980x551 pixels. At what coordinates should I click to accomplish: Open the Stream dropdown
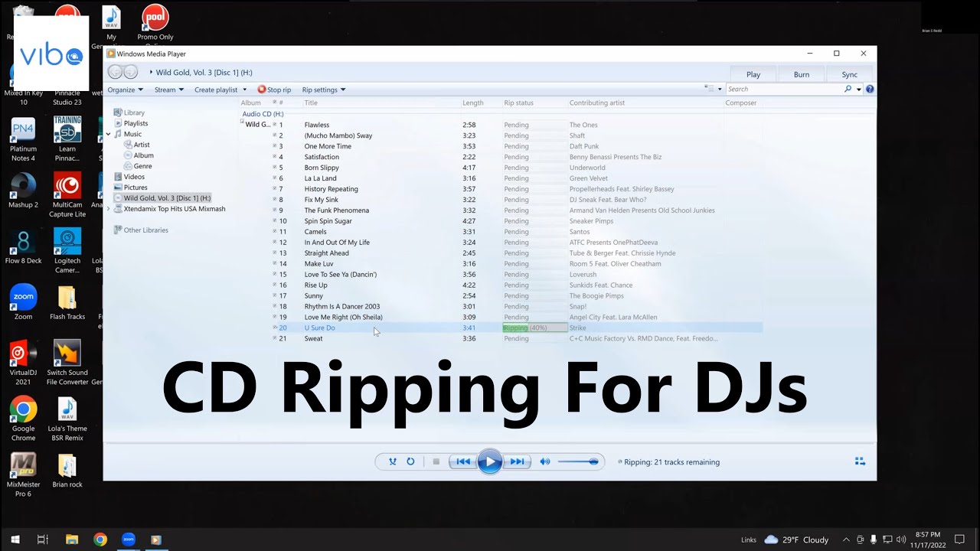[x=169, y=90]
